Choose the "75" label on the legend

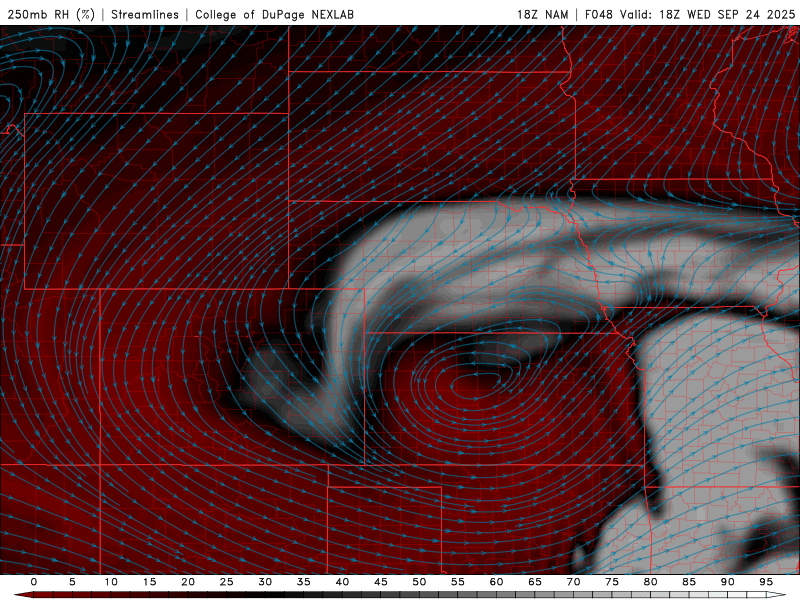click(612, 582)
